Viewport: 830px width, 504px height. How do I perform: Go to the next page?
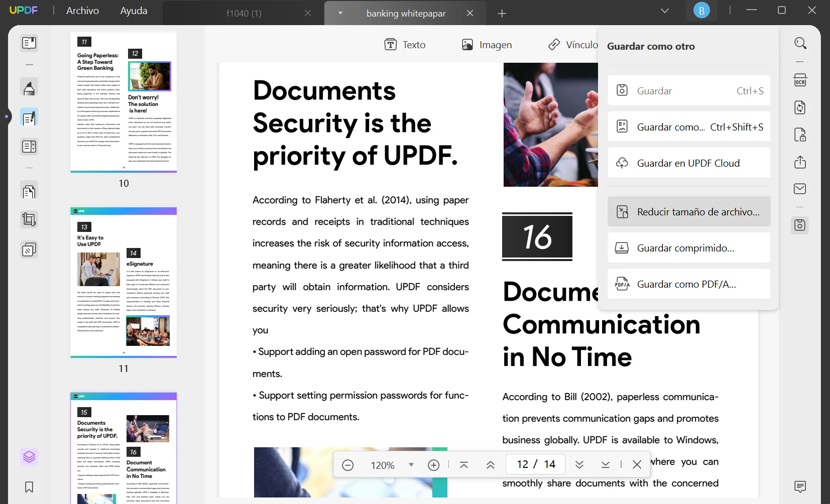[x=579, y=465]
